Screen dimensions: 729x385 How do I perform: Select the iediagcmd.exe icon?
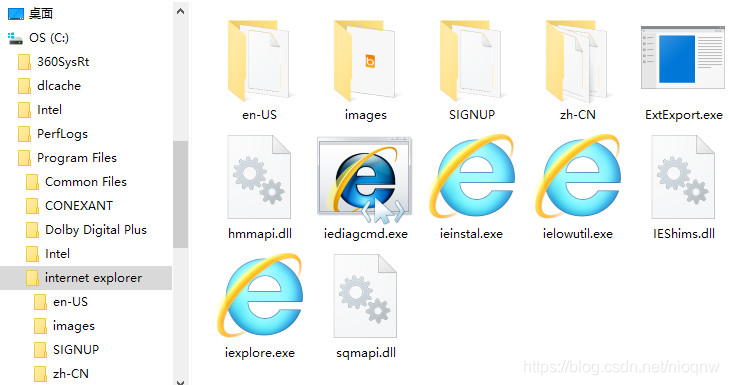click(x=365, y=179)
